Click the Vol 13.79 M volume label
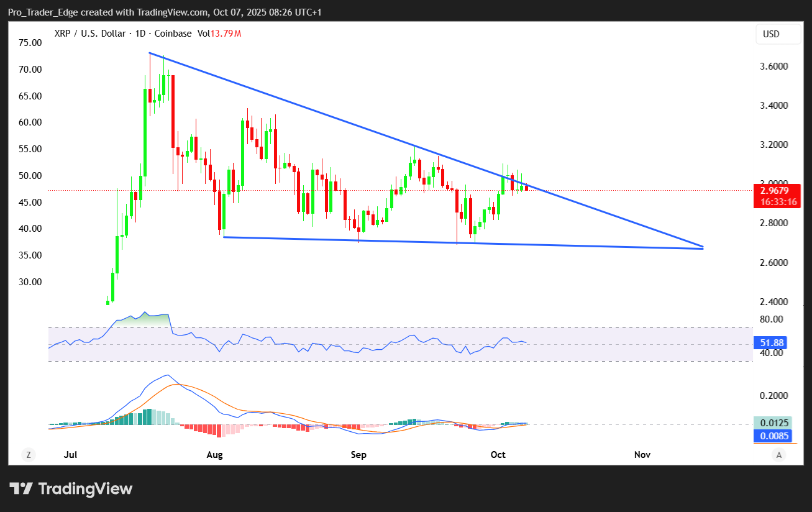 [219, 34]
